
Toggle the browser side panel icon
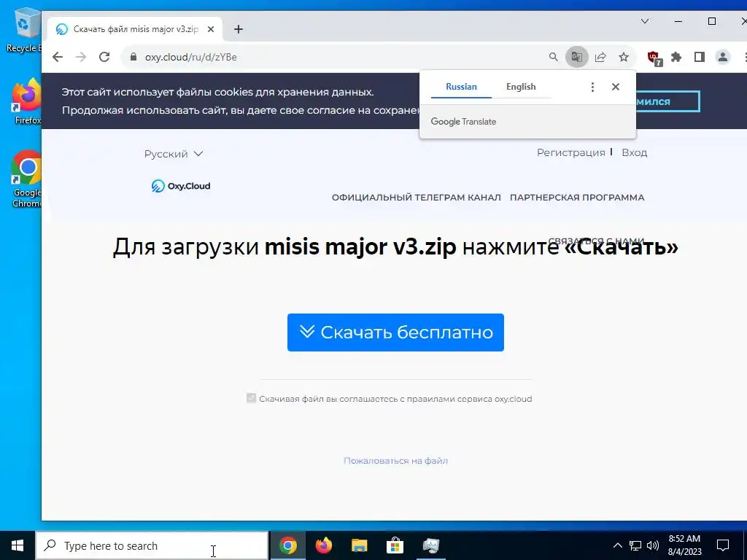click(x=700, y=57)
